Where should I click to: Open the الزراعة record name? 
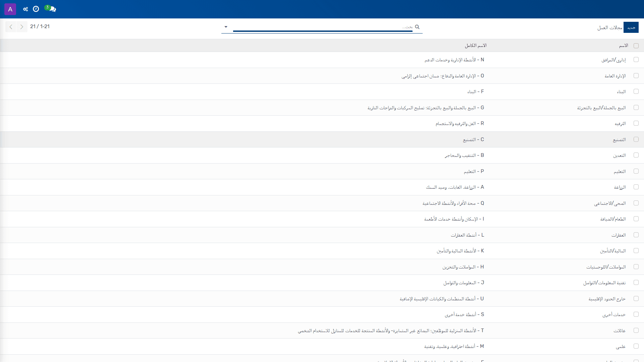pyautogui.click(x=620, y=187)
